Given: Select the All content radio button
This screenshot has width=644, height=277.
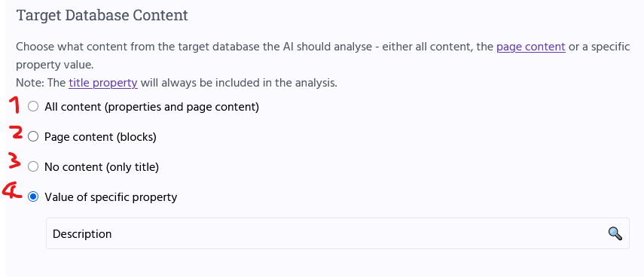Looking at the screenshot, I should point(33,107).
